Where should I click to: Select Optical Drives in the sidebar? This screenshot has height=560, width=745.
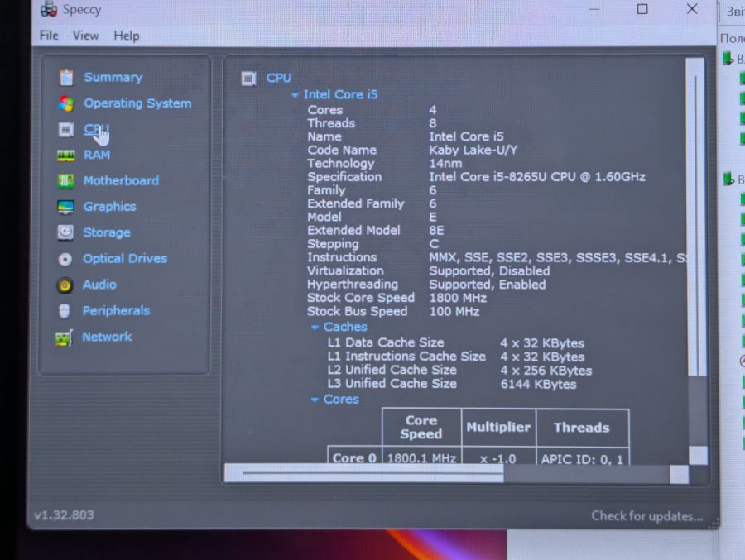click(x=125, y=258)
